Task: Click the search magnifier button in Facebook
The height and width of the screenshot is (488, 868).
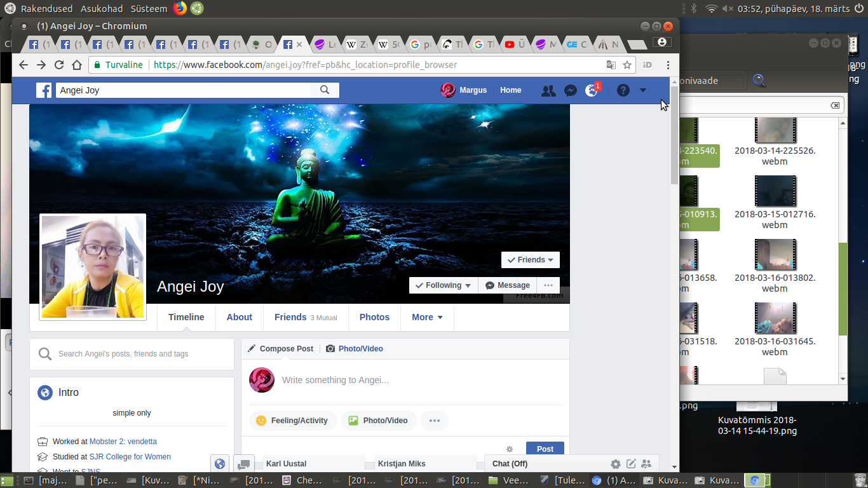Action: point(325,90)
